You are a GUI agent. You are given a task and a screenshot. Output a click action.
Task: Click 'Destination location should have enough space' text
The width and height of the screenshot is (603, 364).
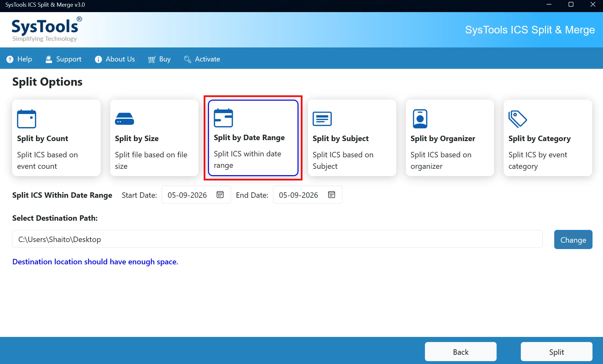pos(95,262)
